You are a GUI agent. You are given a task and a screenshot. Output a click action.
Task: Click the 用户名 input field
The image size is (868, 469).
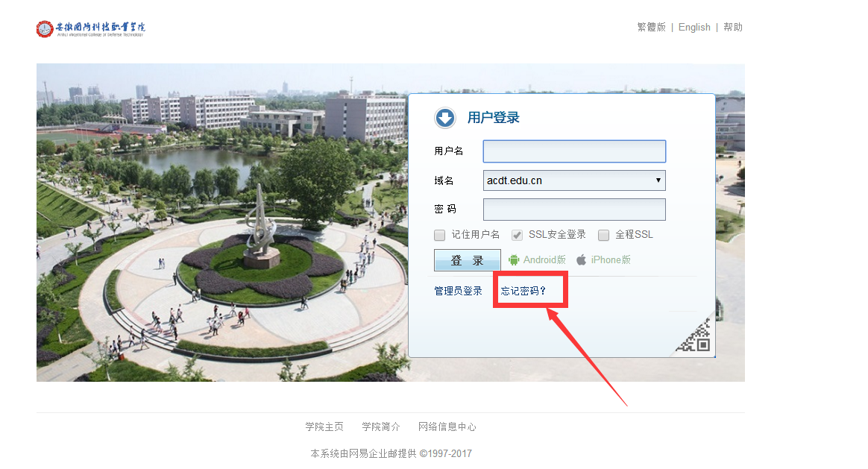pos(574,151)
